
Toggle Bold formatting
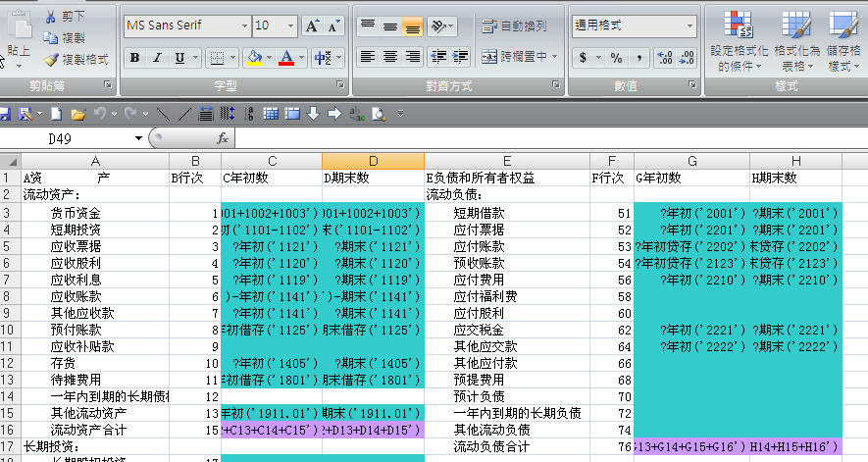(134, 58)
